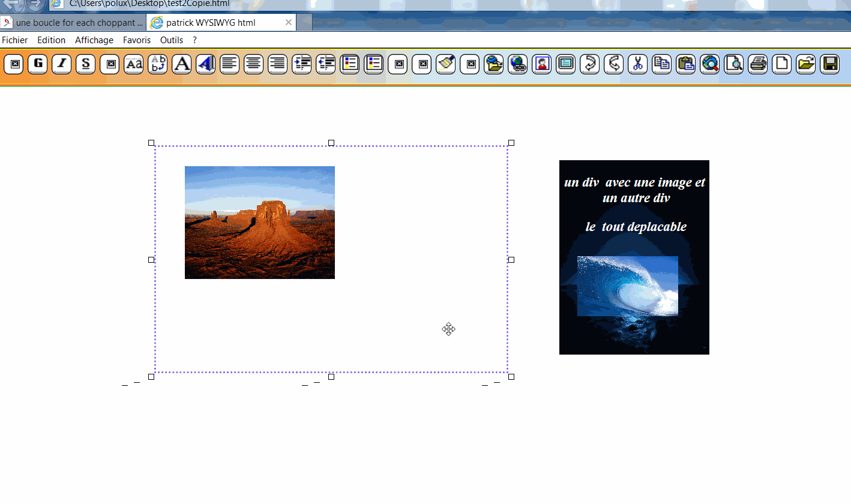Open the Fichier menu
The width and height of the screenshot is (851, 504).
[15, 40]
